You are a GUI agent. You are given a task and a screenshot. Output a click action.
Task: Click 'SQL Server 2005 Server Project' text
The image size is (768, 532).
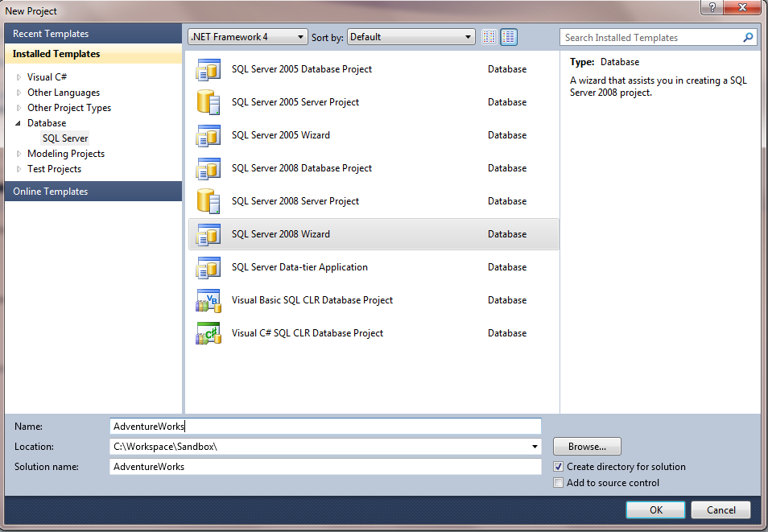pyautogui.click(x=295, y=102)
